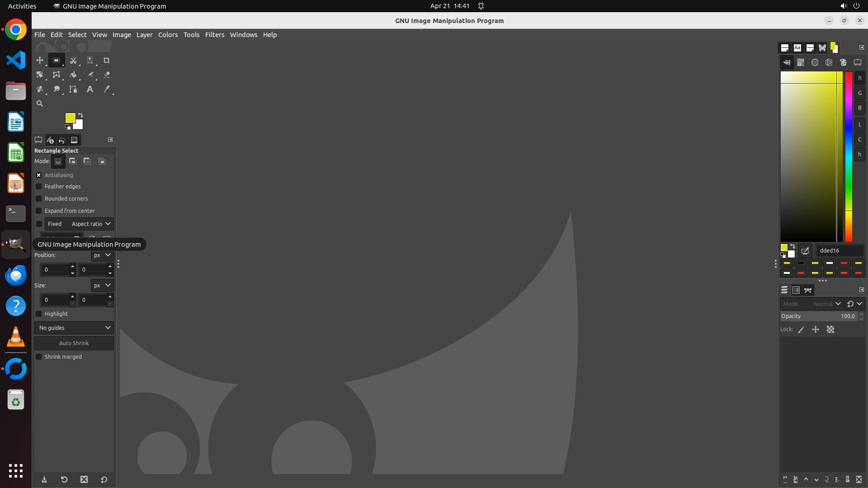This screenshot has height=488, width=868.
Task: Select the Crop tool
Action: (107, 60)
